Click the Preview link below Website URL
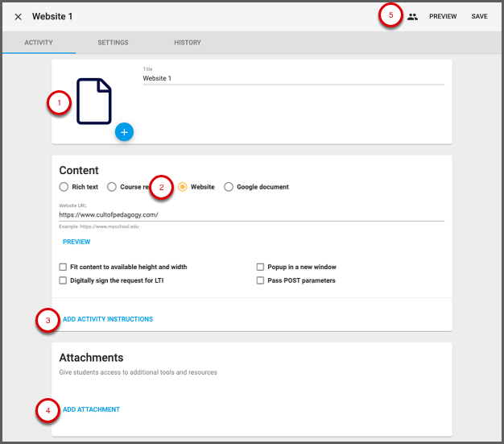The image size is (504, 444). (x=76, y=242)
